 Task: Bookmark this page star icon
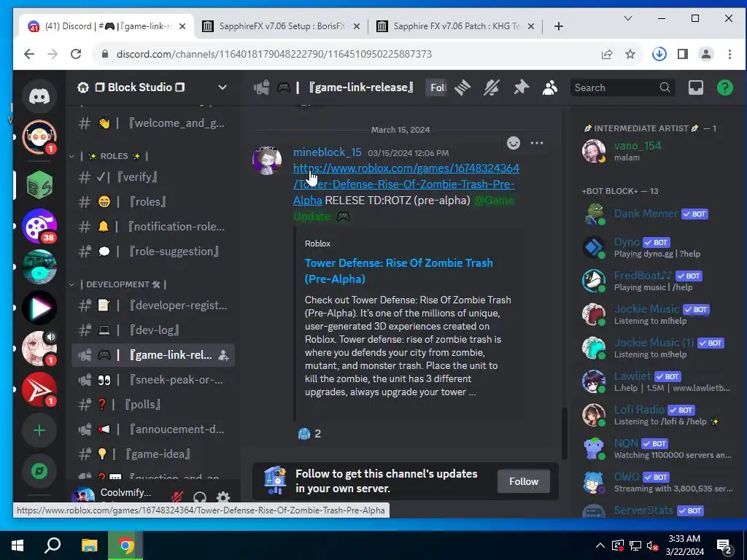(630, 54)
